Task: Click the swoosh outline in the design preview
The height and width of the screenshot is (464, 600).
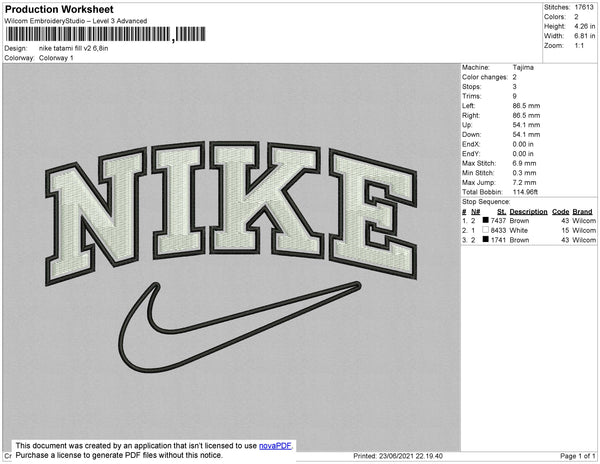Action: [x=240, y=327]
